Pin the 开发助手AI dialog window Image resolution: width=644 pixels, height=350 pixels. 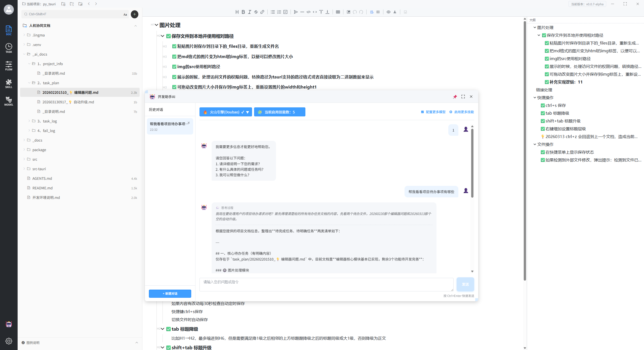tap(455, 97)
